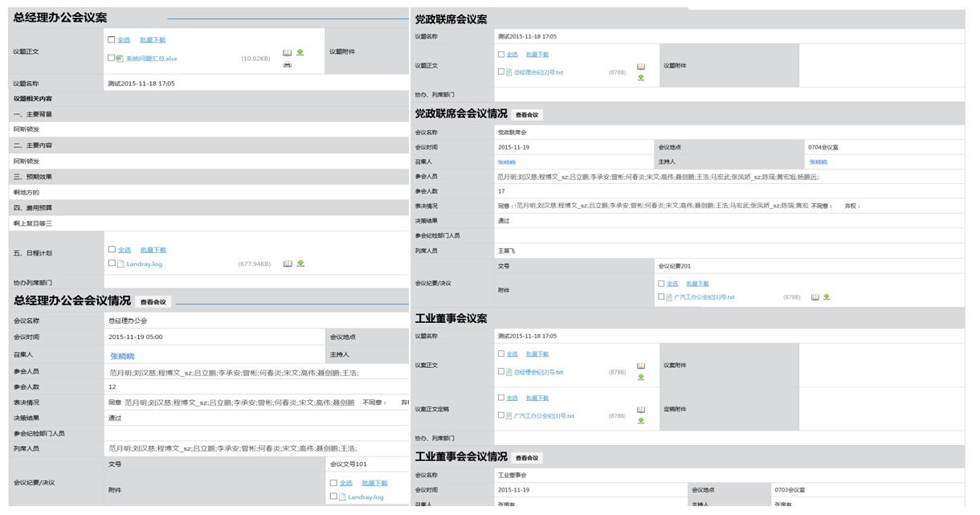
Task: Print the 系统问题汇总.xlsx attachment
Action: (x=287, y=65)
